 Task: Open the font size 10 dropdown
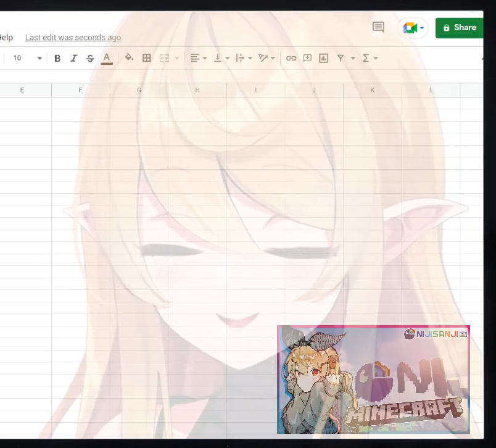pyautogui.click(x=27, y=58)
